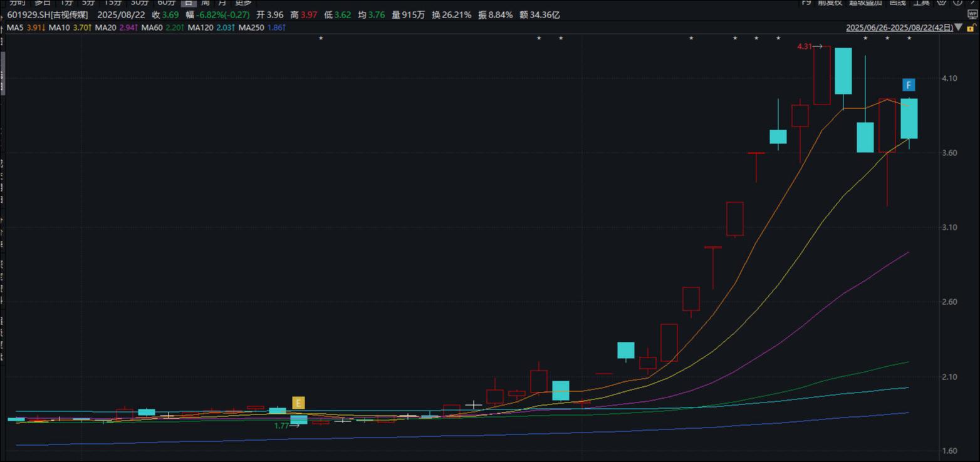The image size is (980, 462).
Task: Click the 画线 drawing button
Action: (897, 3)
